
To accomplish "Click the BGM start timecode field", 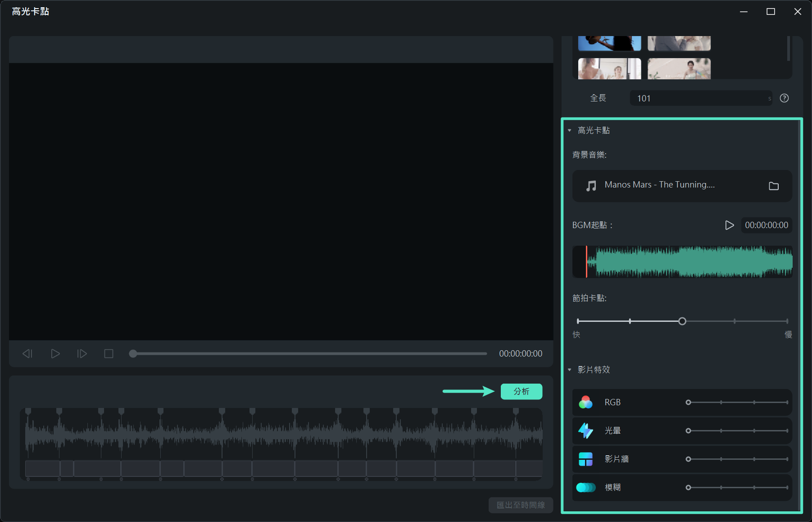I will click(766, 225).
